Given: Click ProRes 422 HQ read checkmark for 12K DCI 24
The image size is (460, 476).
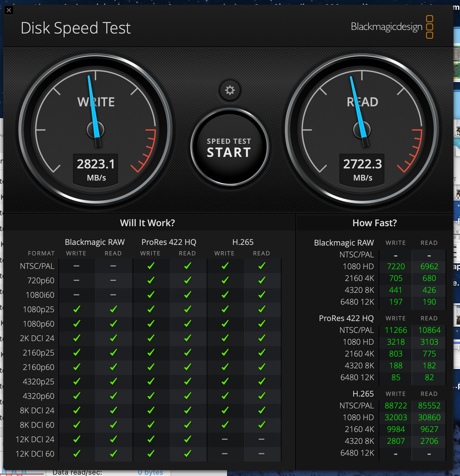Looking at the screenshot, I should coord(187,439).
